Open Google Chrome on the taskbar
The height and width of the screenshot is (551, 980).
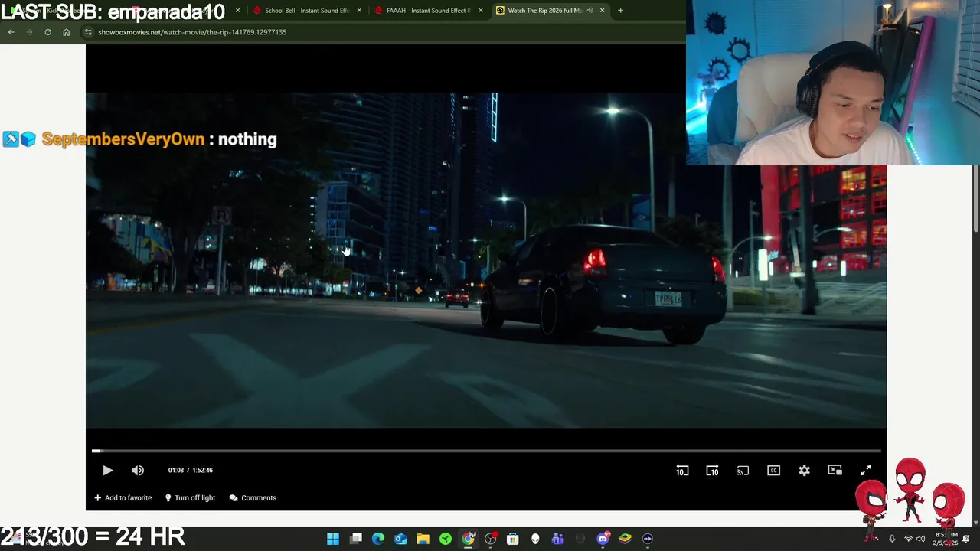(468, 539)
